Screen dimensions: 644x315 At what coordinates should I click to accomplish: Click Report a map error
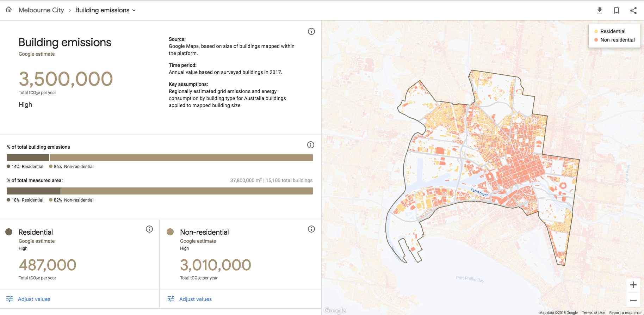point(626,313)
